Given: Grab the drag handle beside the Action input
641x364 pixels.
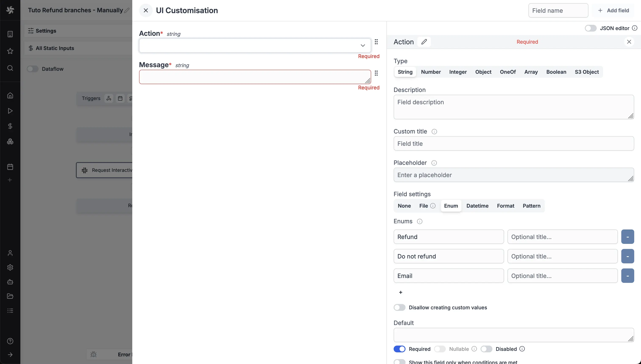Looking at the screenshot, I should [x=376, y=42].
